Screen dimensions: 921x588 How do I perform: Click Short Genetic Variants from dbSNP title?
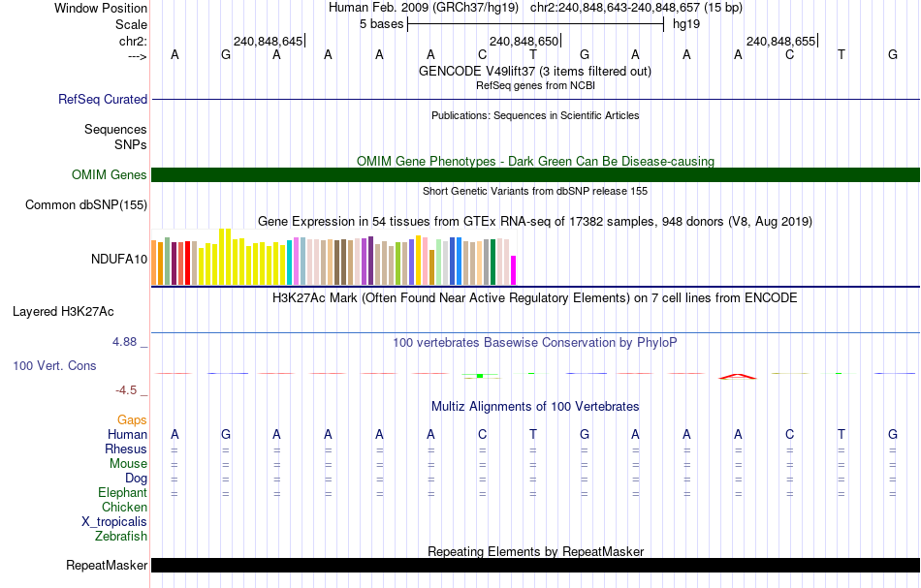(x=535, y=191)
